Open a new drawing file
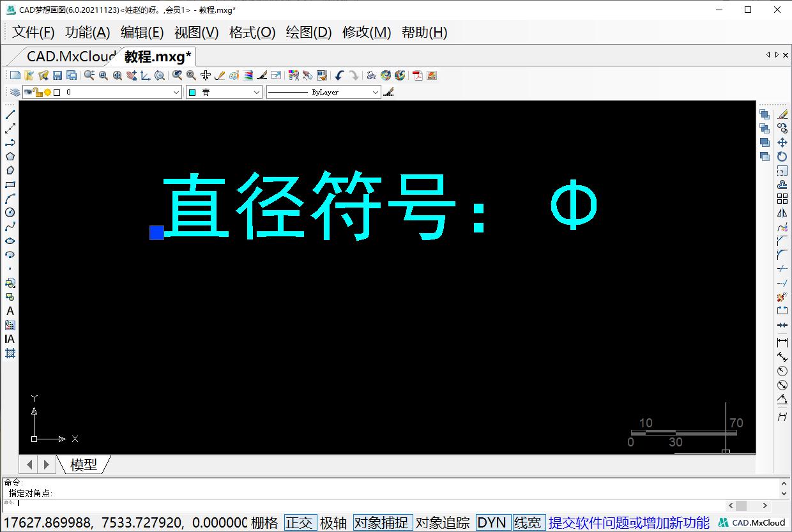 coord(14,75)
